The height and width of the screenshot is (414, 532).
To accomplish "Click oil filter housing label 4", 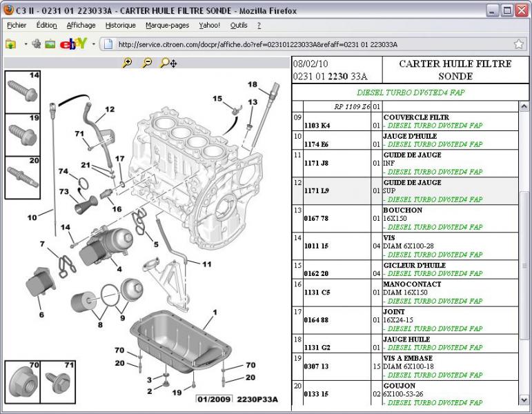I will pos(119,269).
